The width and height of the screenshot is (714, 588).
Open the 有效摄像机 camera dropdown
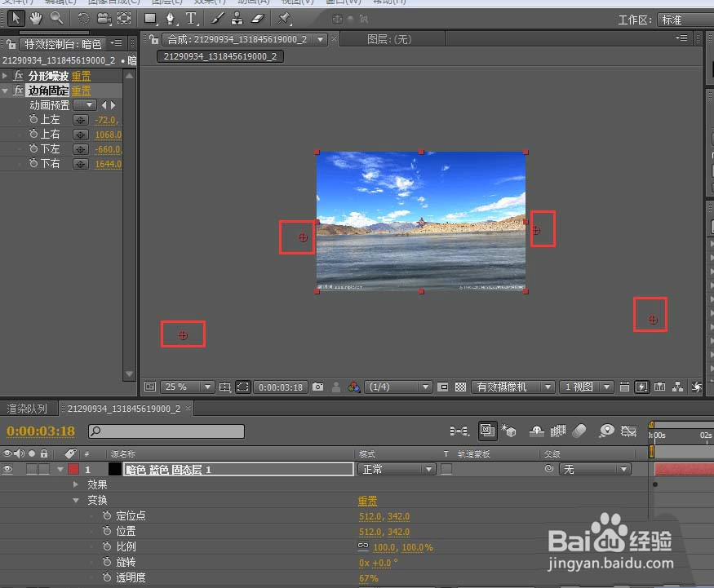[x=512, y=387]
